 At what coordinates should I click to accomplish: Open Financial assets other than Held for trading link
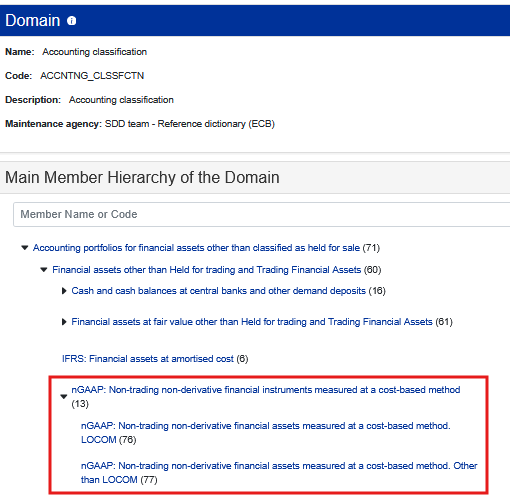point(207,270)
